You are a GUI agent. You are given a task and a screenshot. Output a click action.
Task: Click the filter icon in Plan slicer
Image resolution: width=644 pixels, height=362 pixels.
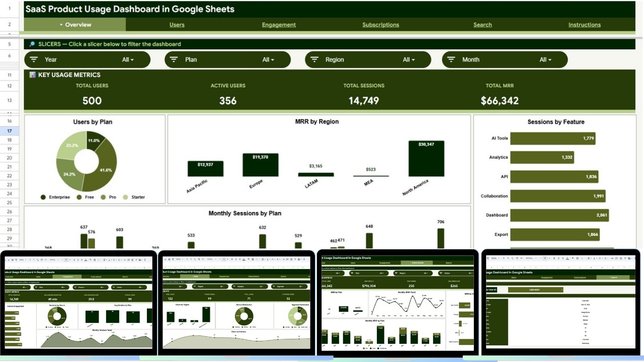174,59
